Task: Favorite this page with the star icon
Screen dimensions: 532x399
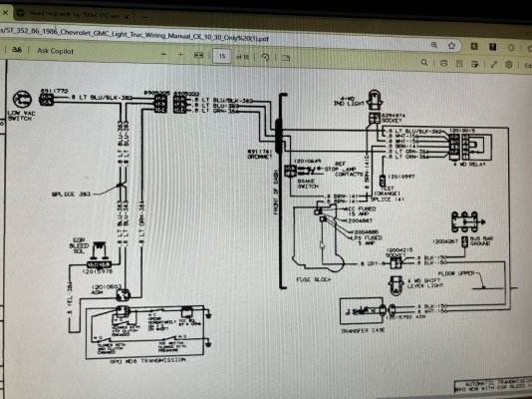Action: point(451,46)
